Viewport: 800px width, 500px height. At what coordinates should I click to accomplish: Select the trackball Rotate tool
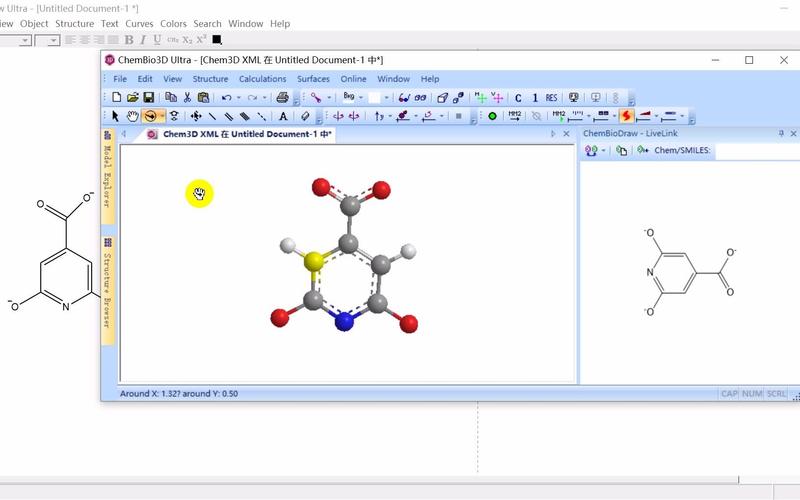[x=149, y=116]
